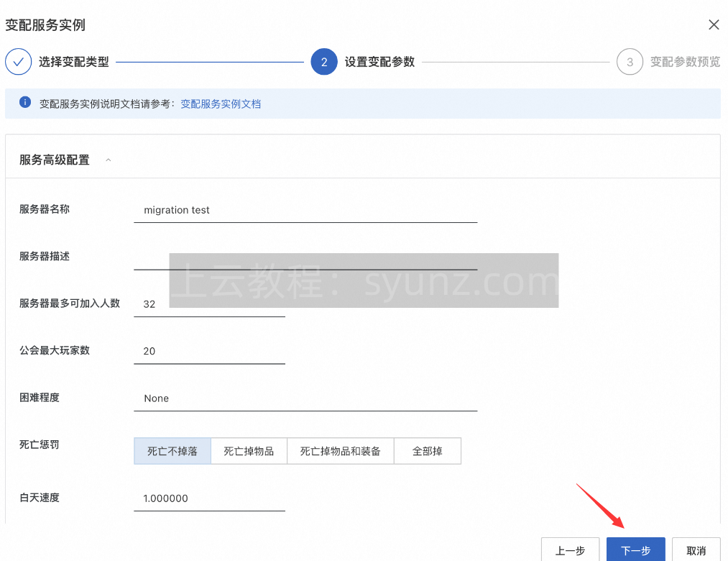Click the 设置变配参数 step label
Image resolution: width=728 pixels, height=561 pixels.
point(379,62)
